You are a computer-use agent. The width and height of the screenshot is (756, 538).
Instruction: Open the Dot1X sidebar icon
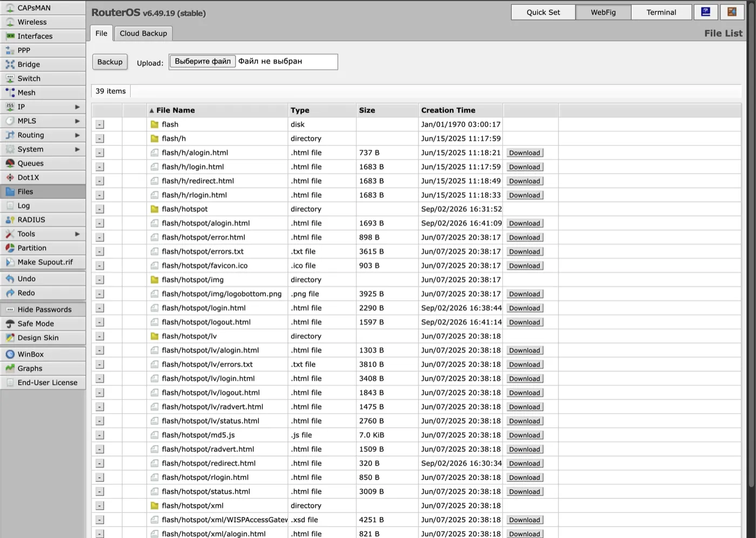pyautogui.click(x=10, y=177)
